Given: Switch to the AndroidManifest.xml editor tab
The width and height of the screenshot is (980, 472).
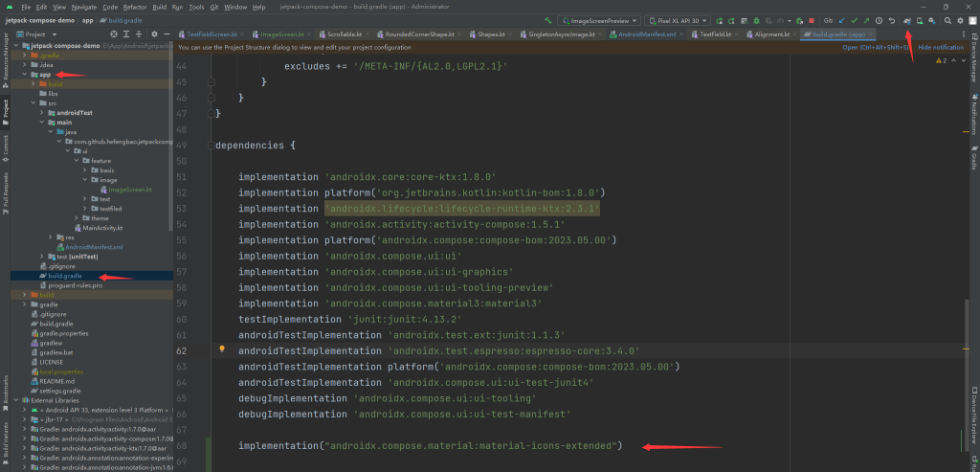Looking at the screenshot, I should click(646, 34).
